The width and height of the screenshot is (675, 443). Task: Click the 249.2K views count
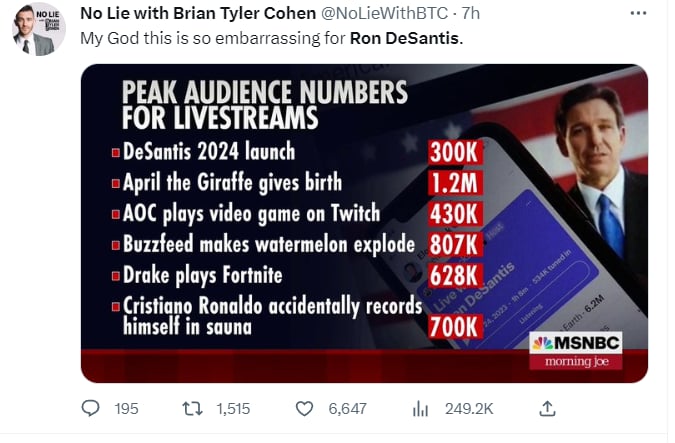469,409
